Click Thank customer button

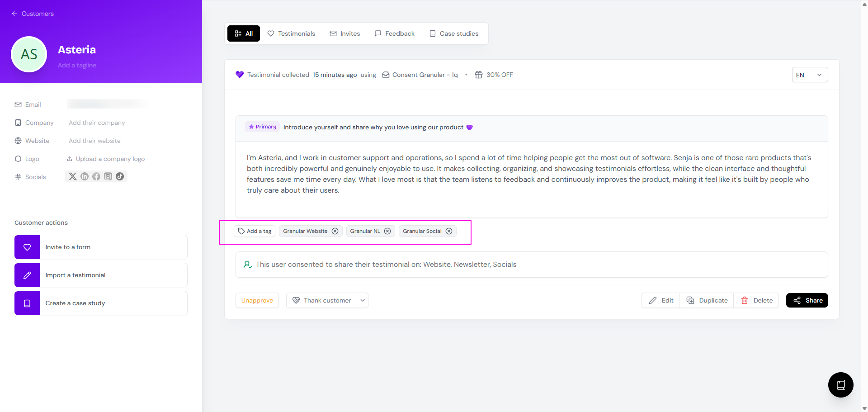coord(322,300)
